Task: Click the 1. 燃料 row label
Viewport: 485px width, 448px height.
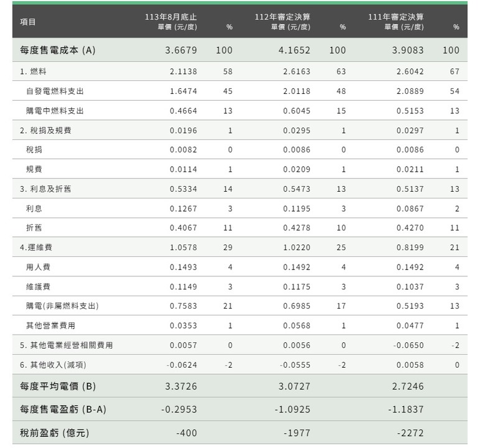Action: 33,72
